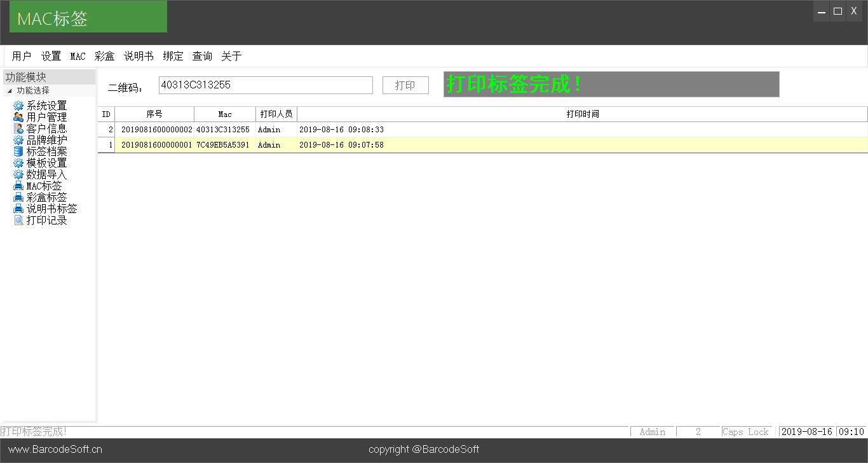Select 说明书标签 tree item

[51, 209]
